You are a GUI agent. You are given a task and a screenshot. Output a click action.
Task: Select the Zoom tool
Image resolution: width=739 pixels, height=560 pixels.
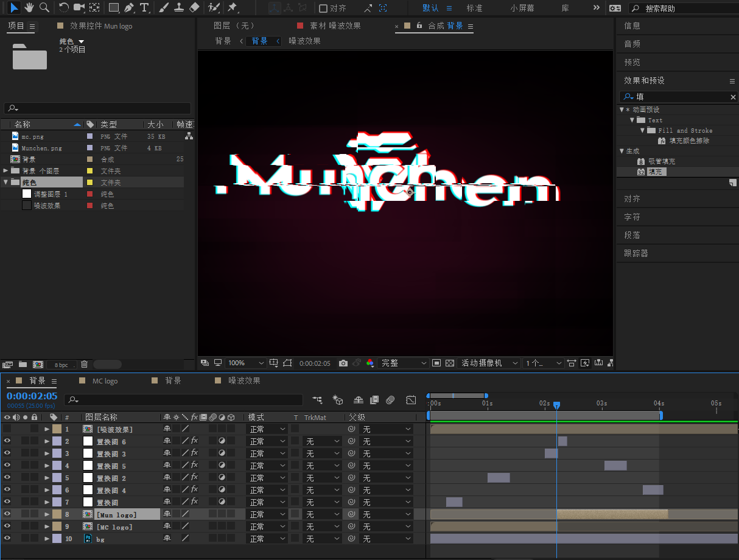tap(44, 8)
